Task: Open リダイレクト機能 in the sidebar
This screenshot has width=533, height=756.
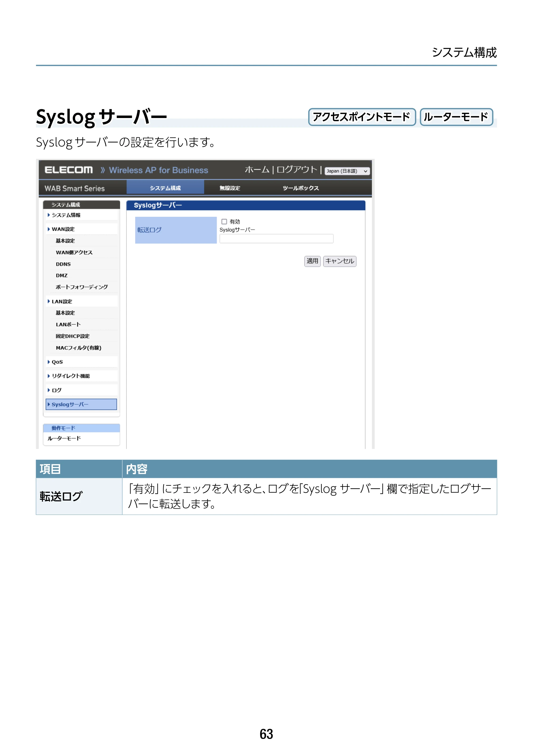Action: 81,376
